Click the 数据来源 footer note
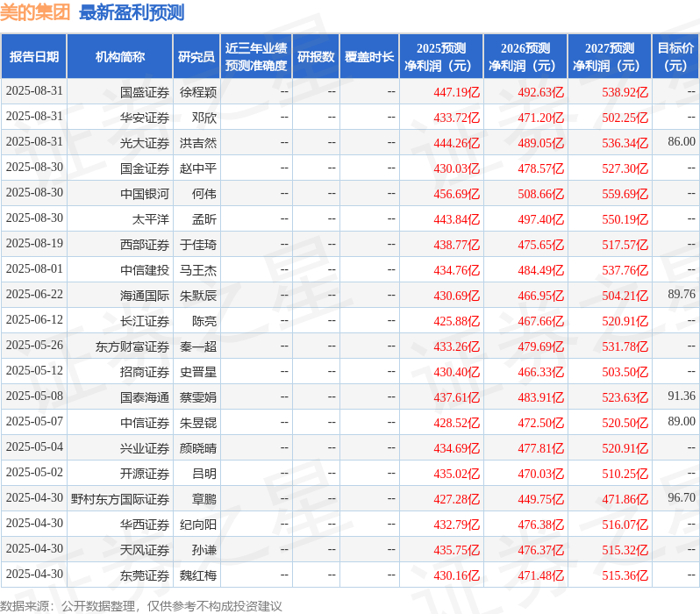This screenshot has width=700, height=614. tap(141, 606)
